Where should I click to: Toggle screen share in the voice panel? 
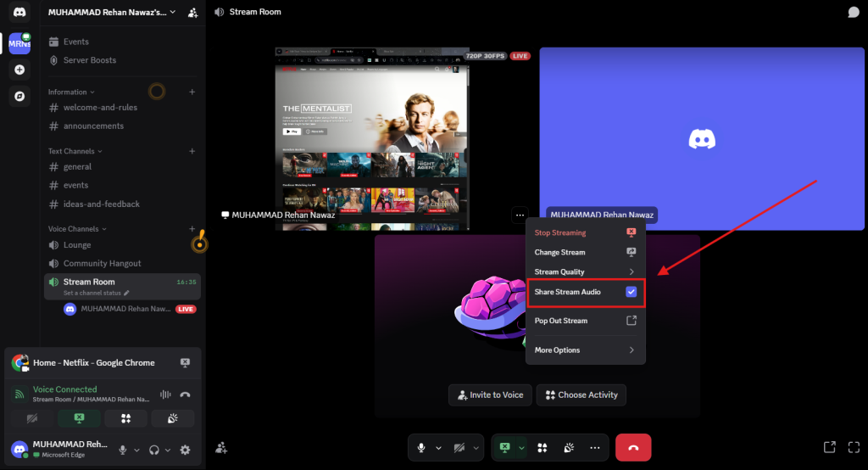pos(79,418)
